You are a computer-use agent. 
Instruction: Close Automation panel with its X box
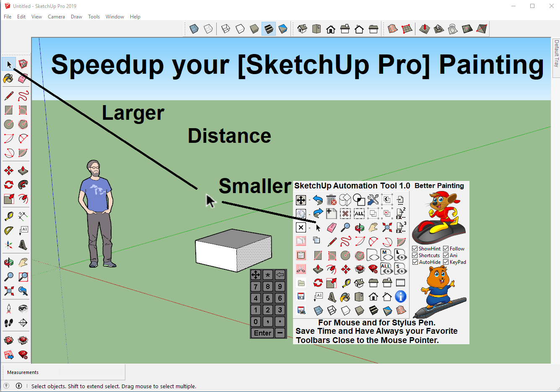(301, 227)
